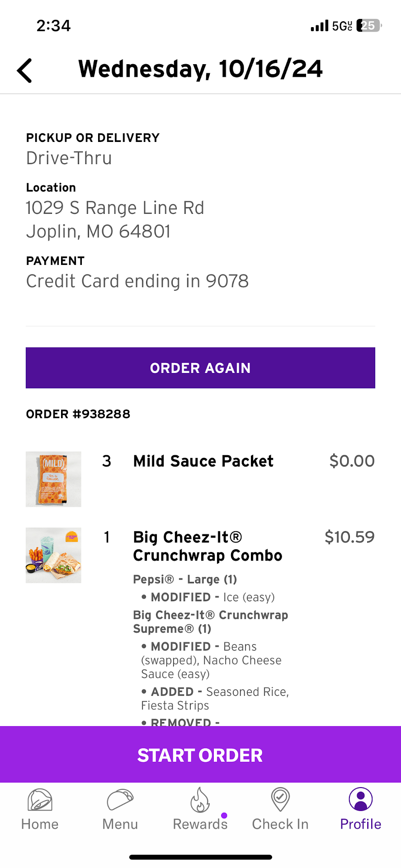
Task: Select Big Cheez-It Crunchwrap Combo title
Action: coord(208,546)
